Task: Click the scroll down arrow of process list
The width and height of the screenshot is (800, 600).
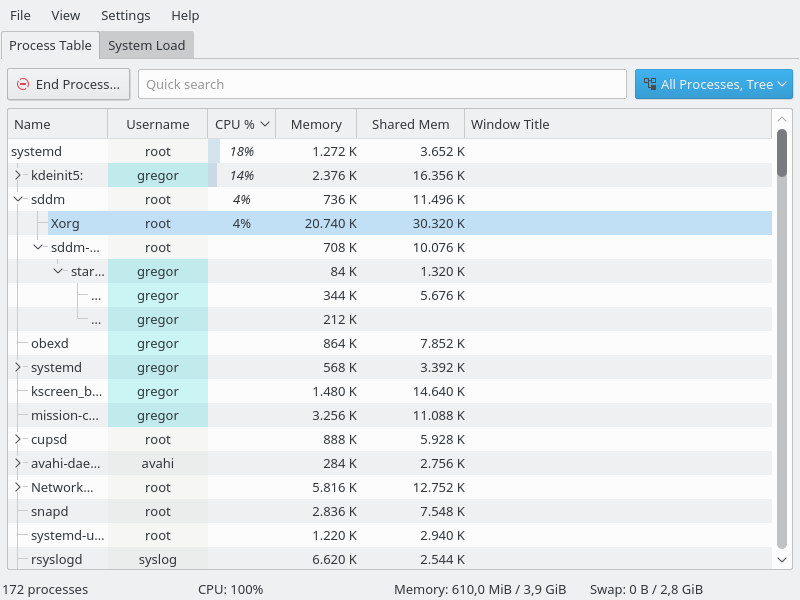Action: point(782,560)
